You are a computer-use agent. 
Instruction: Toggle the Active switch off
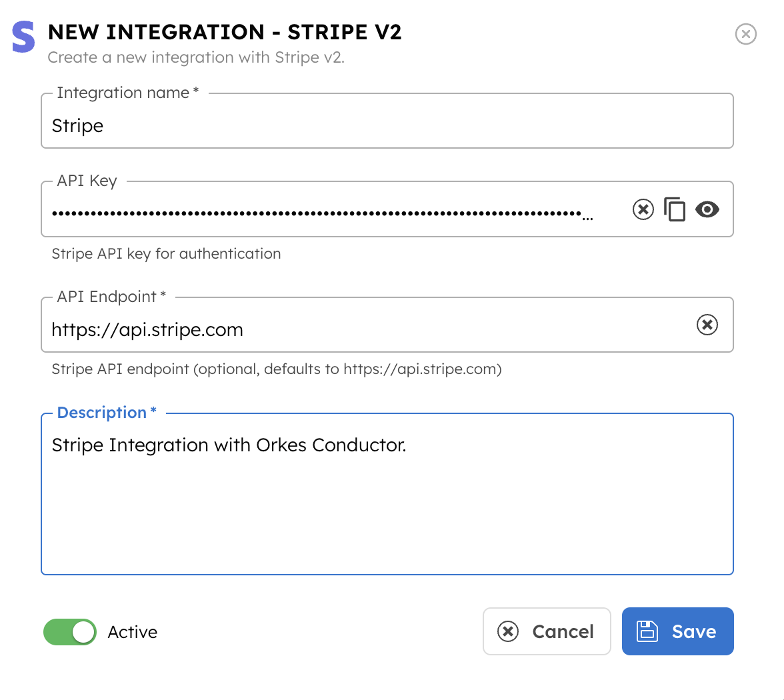pos(70,632)
